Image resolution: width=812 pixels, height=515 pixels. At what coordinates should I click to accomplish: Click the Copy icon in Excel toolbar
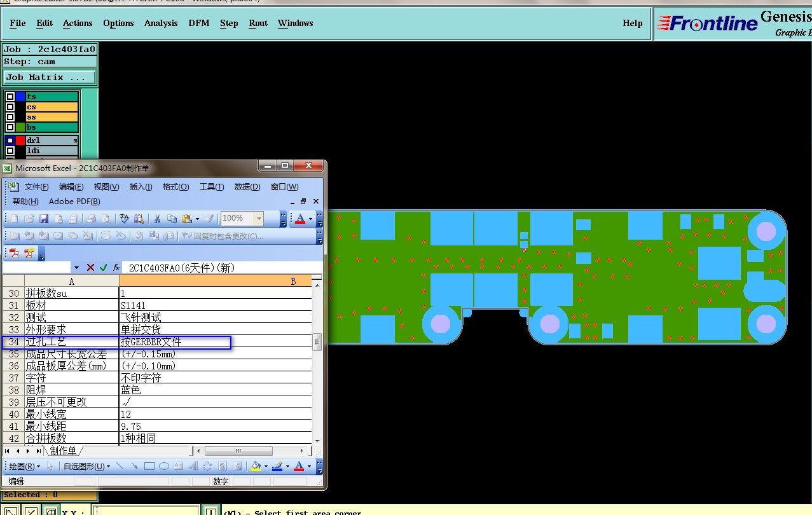172,219
